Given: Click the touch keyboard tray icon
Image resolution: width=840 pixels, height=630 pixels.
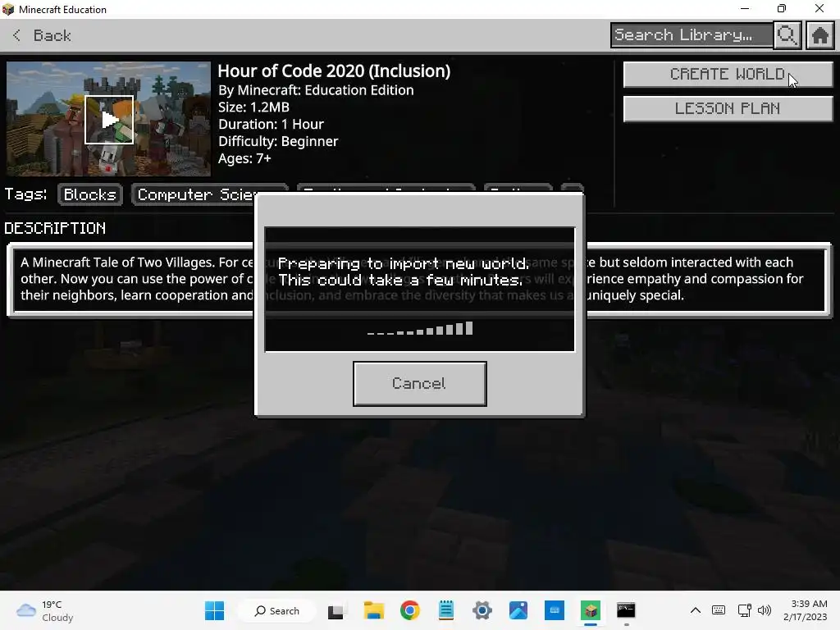Looking at the screenshot, I should pos(719,610).
